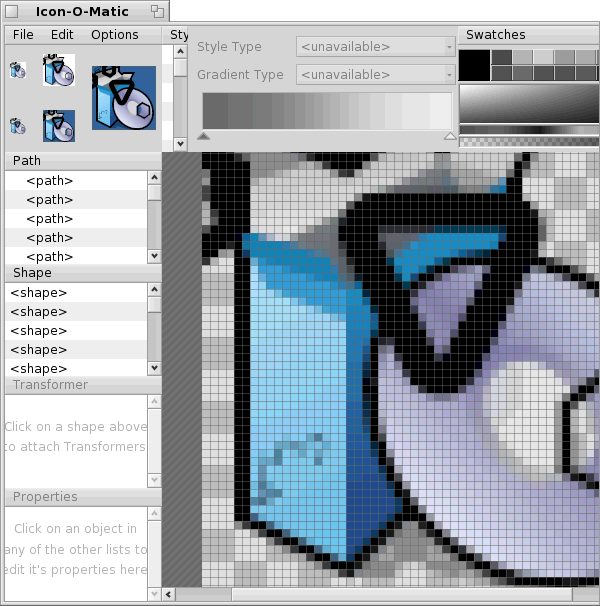
Task: Select the right white gradient stop marker
Action: tap(449, 136)
